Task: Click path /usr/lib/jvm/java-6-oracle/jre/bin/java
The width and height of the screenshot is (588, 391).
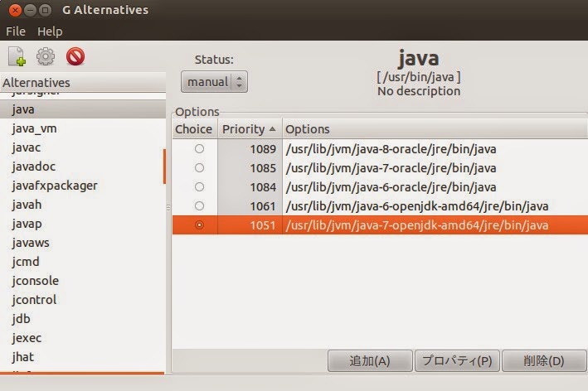Action: coord(391,187)
